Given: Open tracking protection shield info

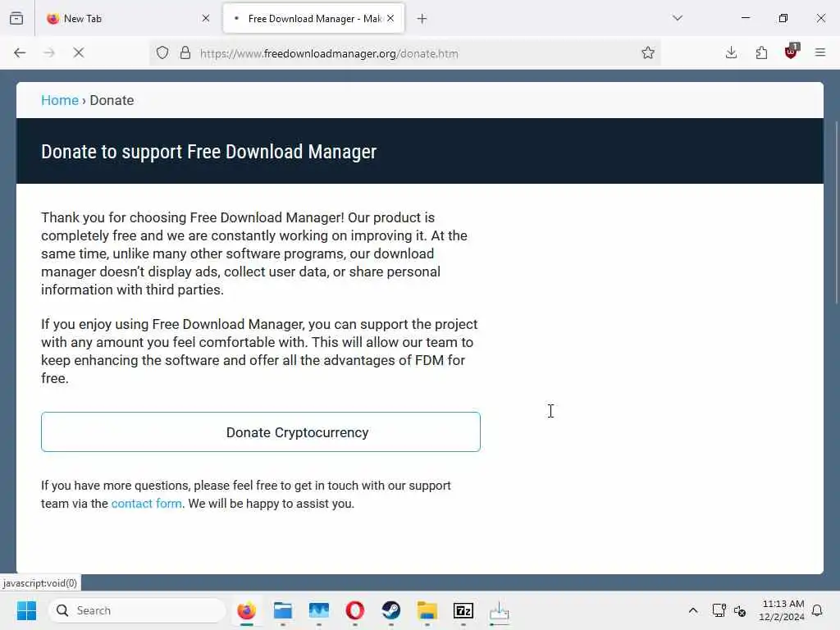Looking at the screenshot, I should [x=162, y=53].
